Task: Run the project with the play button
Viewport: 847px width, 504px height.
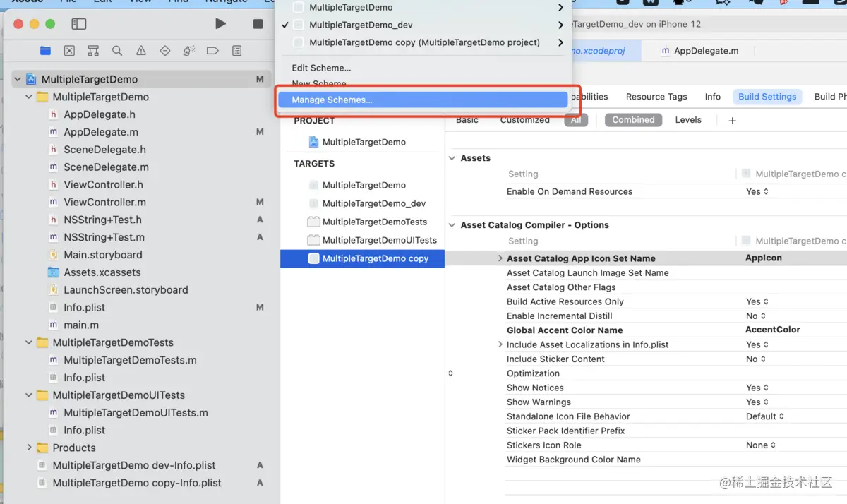Action: [221, 24]
